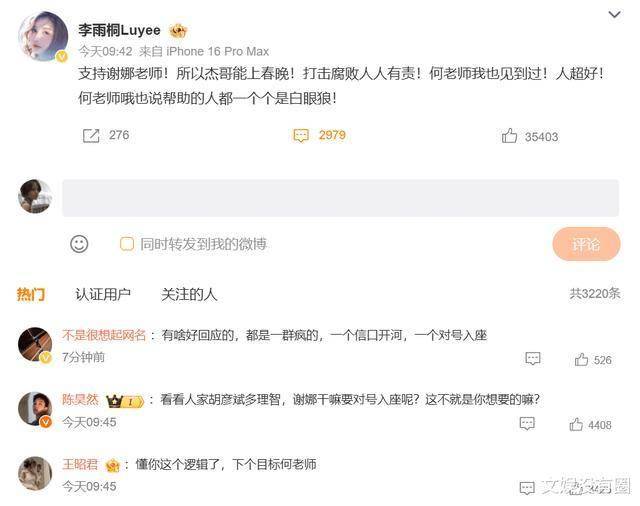Image resolution: width=640 pixels, height=506 pixels.
Task: Switch to the 认证用户 tab
Action: [x=103, y=294]
